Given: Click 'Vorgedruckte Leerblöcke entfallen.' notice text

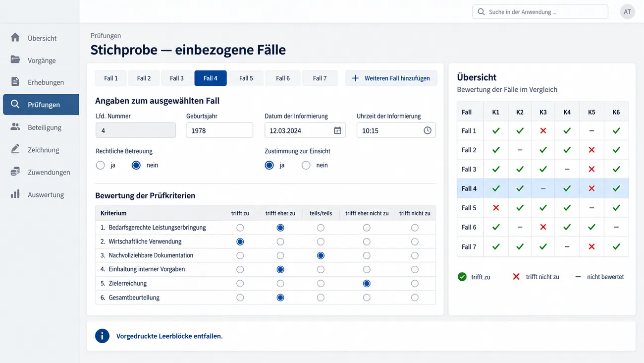Looking at the screenshot, I should (x=169, y=336).
